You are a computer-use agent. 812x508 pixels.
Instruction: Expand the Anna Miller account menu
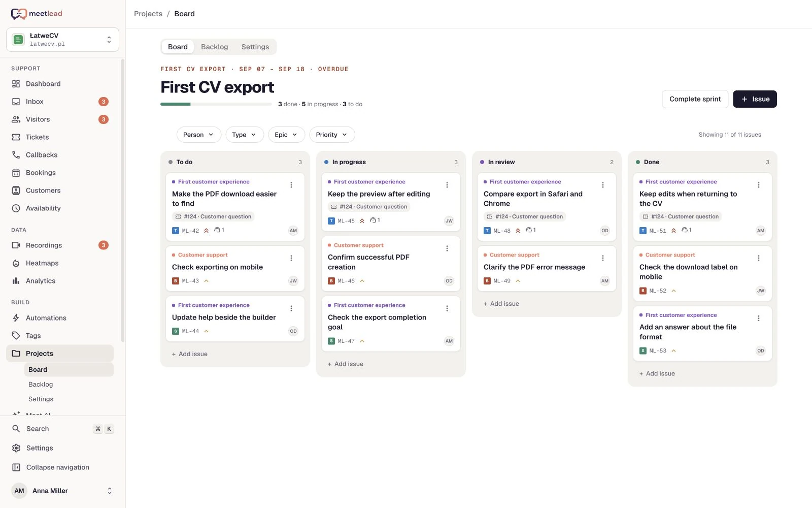click(x=62, y=491)
